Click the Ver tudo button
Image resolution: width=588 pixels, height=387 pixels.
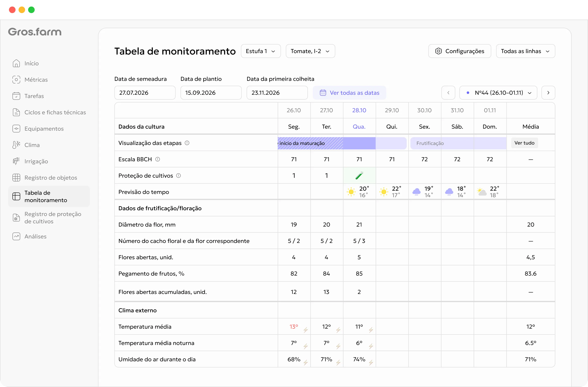pos(524,143)
